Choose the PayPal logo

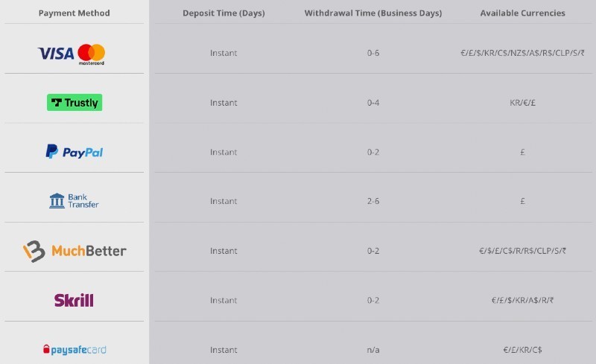74,152
